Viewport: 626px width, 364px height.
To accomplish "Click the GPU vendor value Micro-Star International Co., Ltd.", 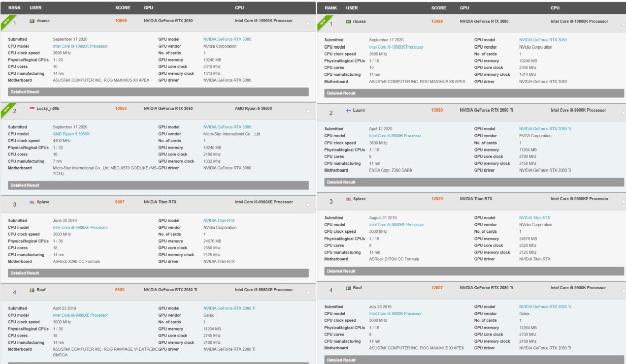I will click(232, 134).
